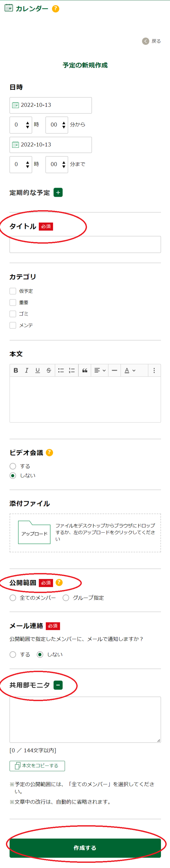The height and width of the screenshot is (868, 170).
Task: Open the editor's more options menu
Action: pos(154,370)
